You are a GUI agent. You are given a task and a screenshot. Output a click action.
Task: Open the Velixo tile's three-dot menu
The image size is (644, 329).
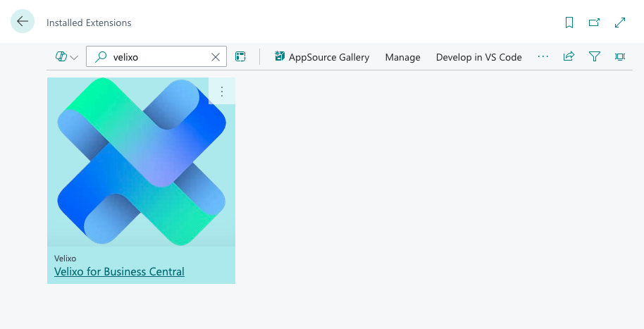[222, 91]
